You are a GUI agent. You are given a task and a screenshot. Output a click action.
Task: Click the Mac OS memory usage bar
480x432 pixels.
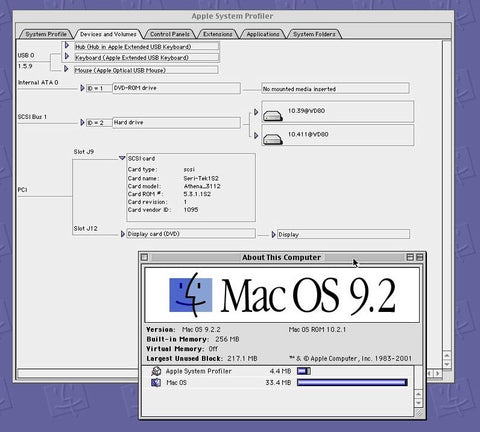click(x=352, y=382)
